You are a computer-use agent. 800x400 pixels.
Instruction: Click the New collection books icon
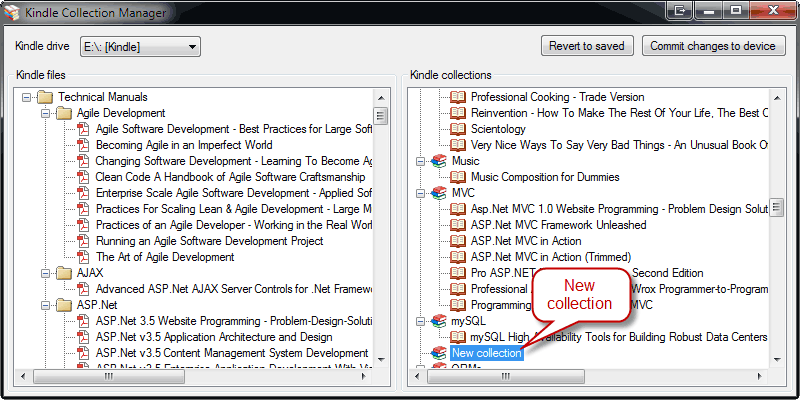tap(439, 353)
